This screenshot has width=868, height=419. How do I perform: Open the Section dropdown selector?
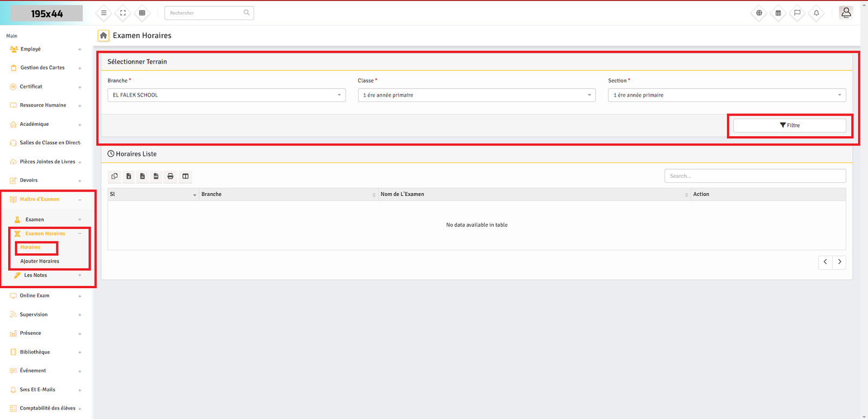click(726, 95)
